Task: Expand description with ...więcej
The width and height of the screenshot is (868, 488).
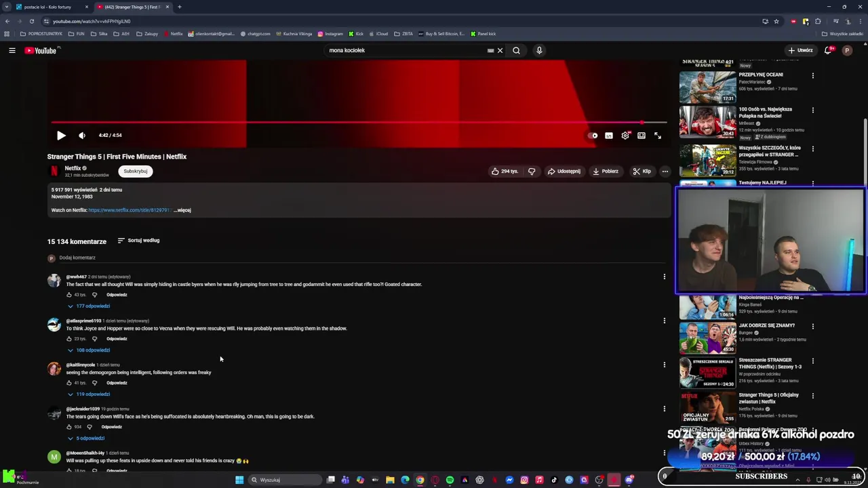Action: pos(182,210)
